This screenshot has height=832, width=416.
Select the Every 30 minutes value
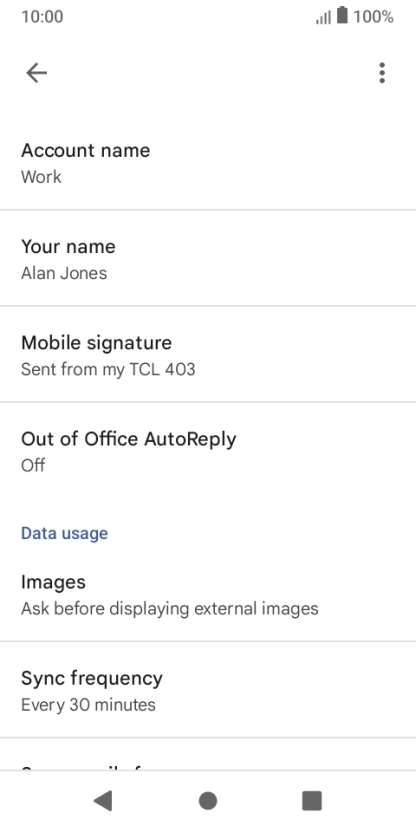88,705
